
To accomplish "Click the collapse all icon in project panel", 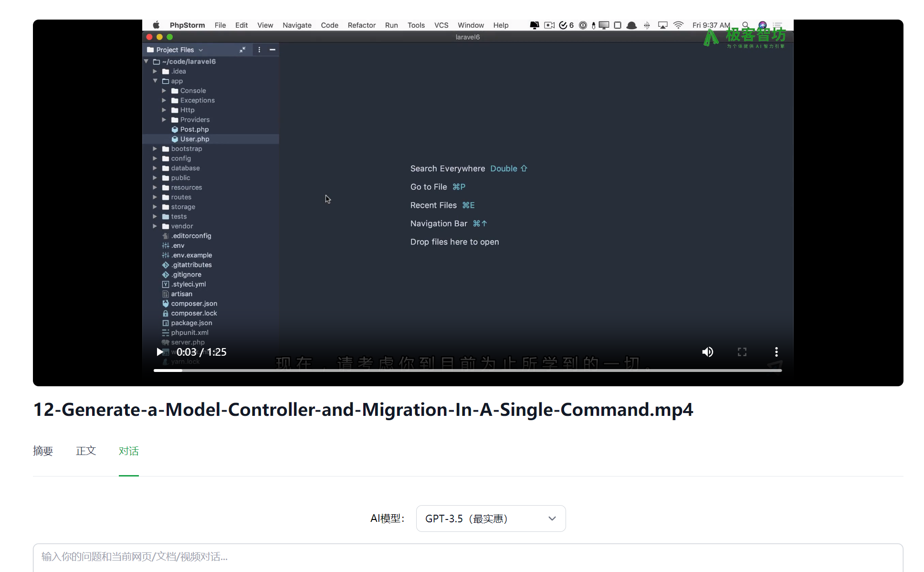I will pyautogui.click(x=242, y=50).
